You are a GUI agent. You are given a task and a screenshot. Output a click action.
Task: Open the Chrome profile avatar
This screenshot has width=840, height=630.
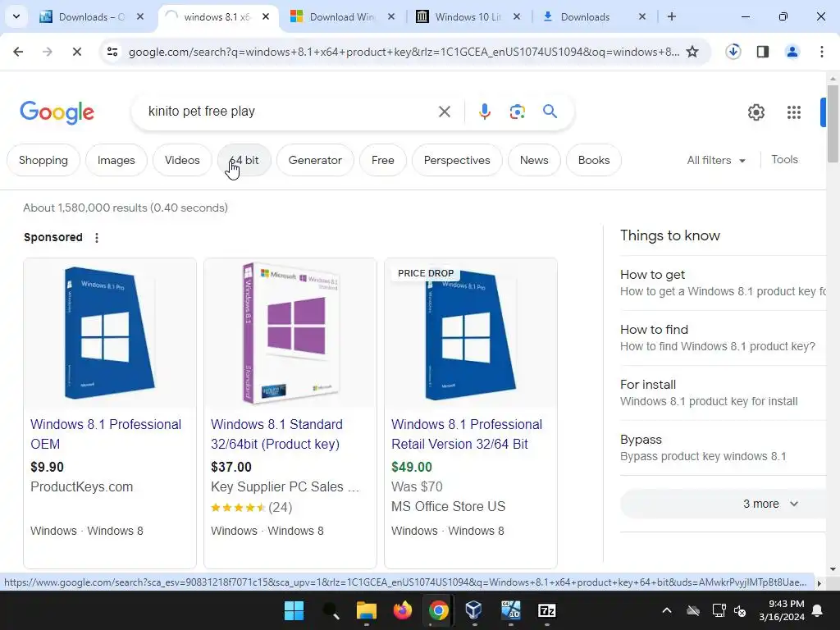point(792,52)
